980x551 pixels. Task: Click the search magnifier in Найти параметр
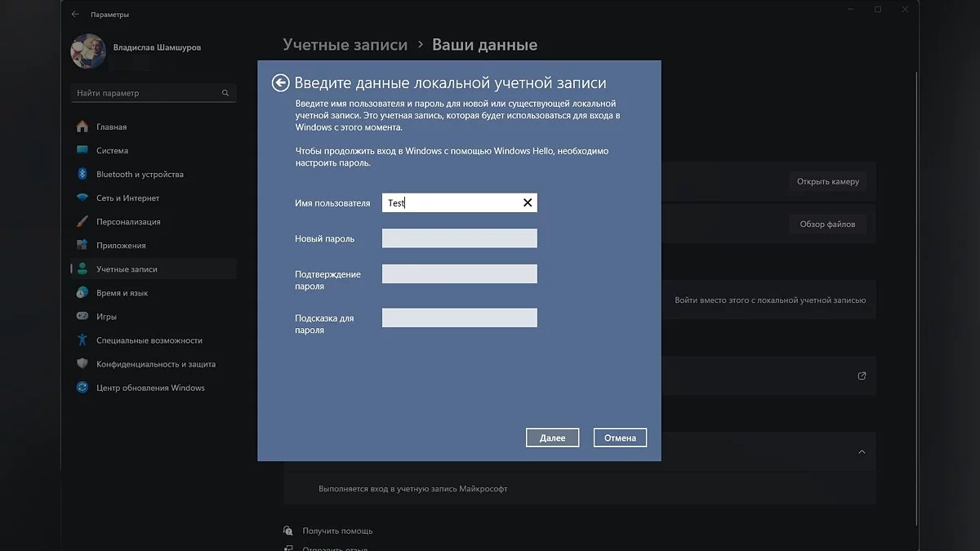[x=225, y=93]
